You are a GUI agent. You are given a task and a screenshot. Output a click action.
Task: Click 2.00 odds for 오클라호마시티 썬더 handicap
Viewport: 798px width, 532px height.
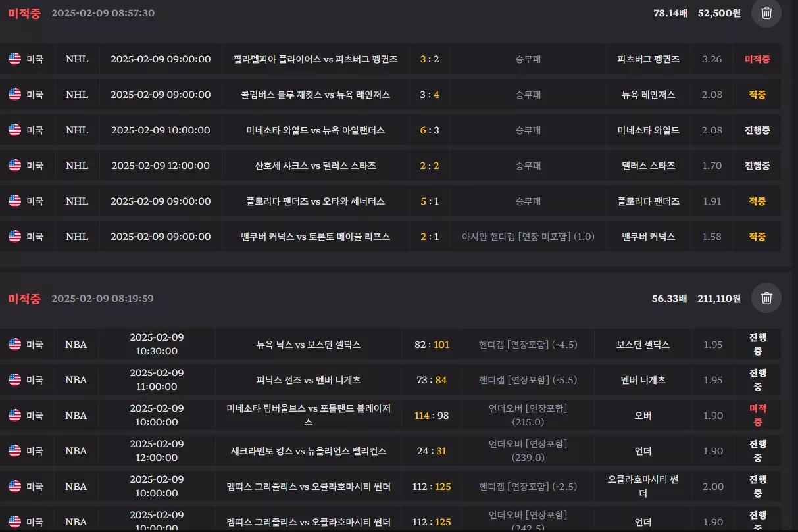click(713, 487)
